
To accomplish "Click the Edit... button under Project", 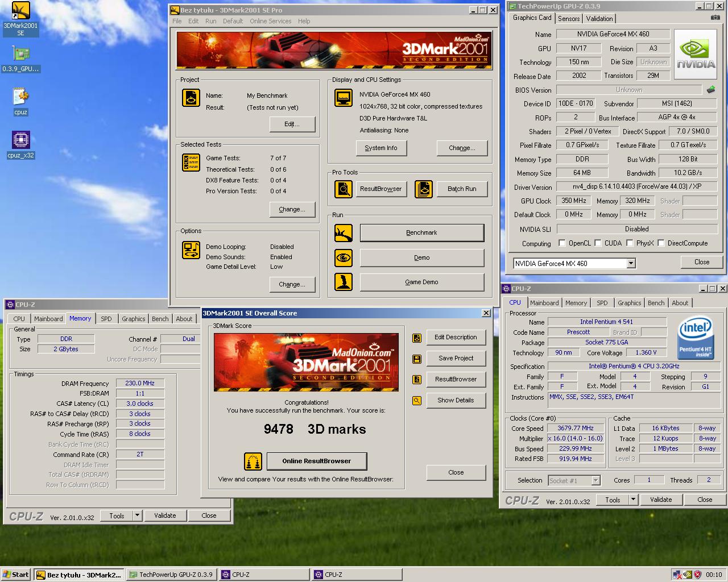I will [x=292, y=124].
